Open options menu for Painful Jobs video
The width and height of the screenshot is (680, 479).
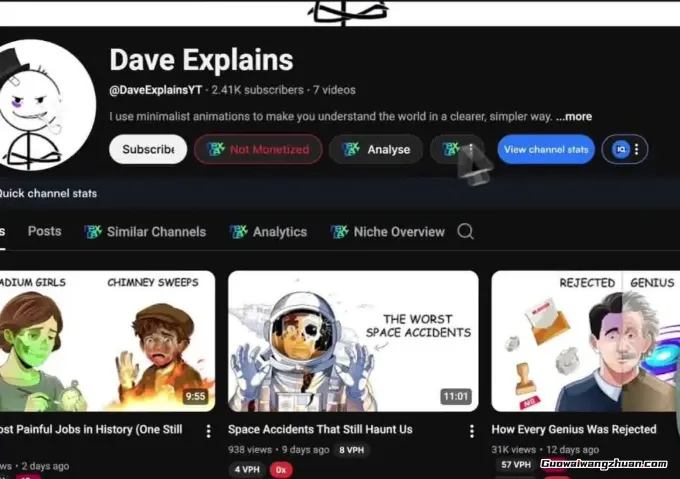click(x=209, y=431)
